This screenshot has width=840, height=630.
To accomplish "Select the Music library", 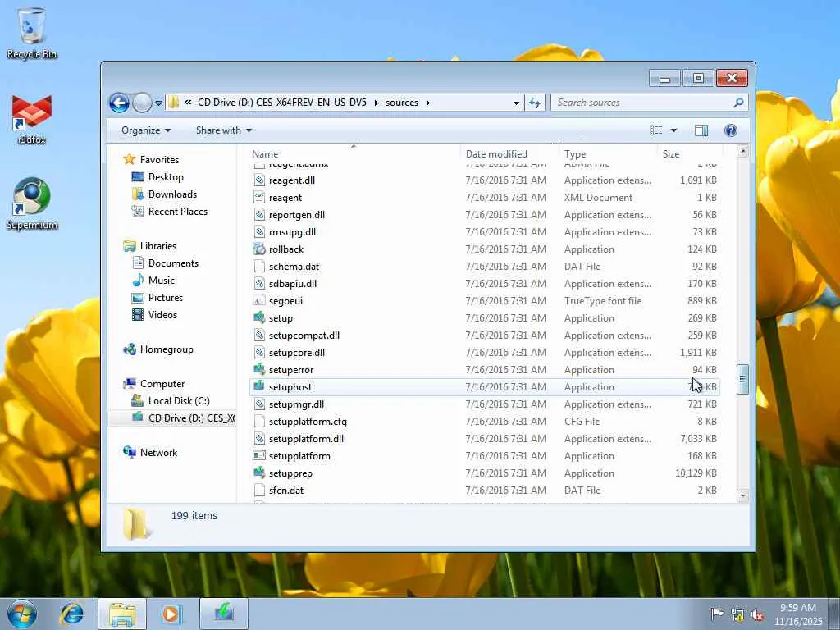I will click(153, 281).
